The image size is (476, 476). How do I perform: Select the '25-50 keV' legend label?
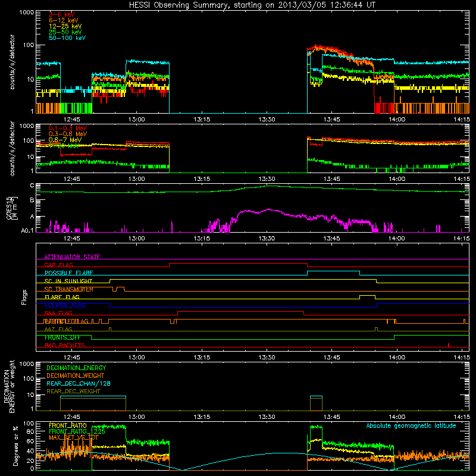coord(65,32)
